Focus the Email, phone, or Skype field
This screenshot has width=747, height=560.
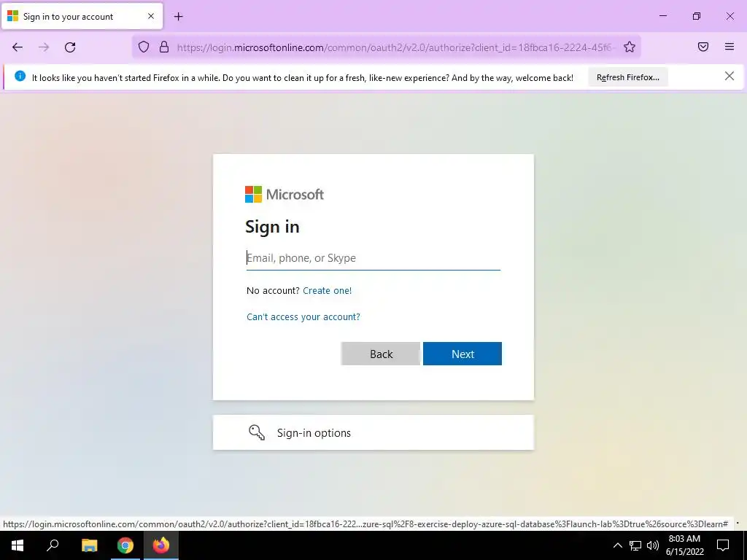pyautogui.click(x=373, y=258)
